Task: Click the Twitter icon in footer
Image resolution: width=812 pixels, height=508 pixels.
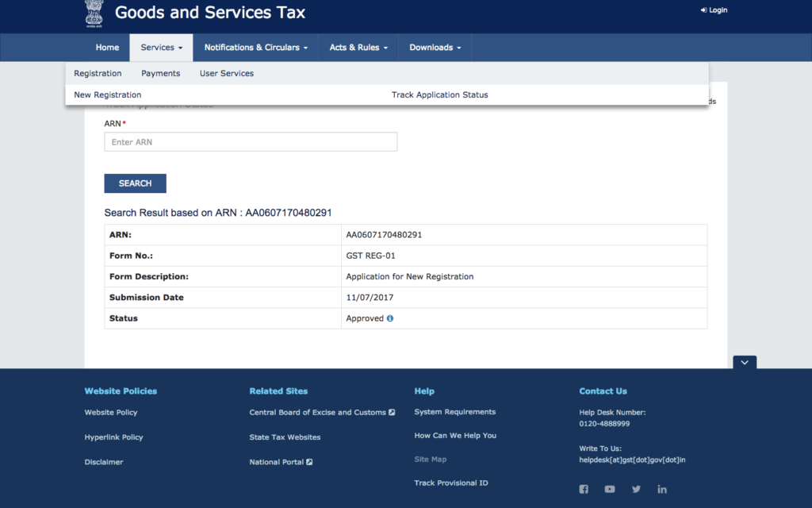Action: click(x=636, y=489)
